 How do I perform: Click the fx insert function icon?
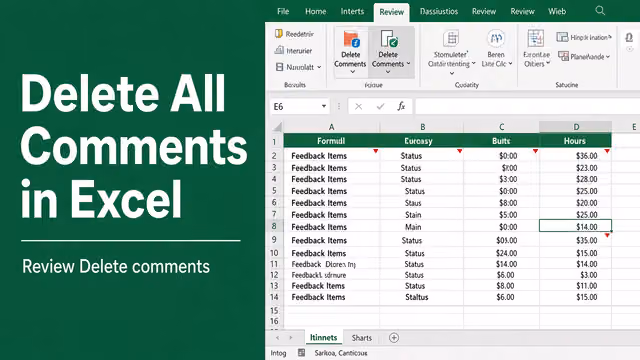(x=401, y=107)
